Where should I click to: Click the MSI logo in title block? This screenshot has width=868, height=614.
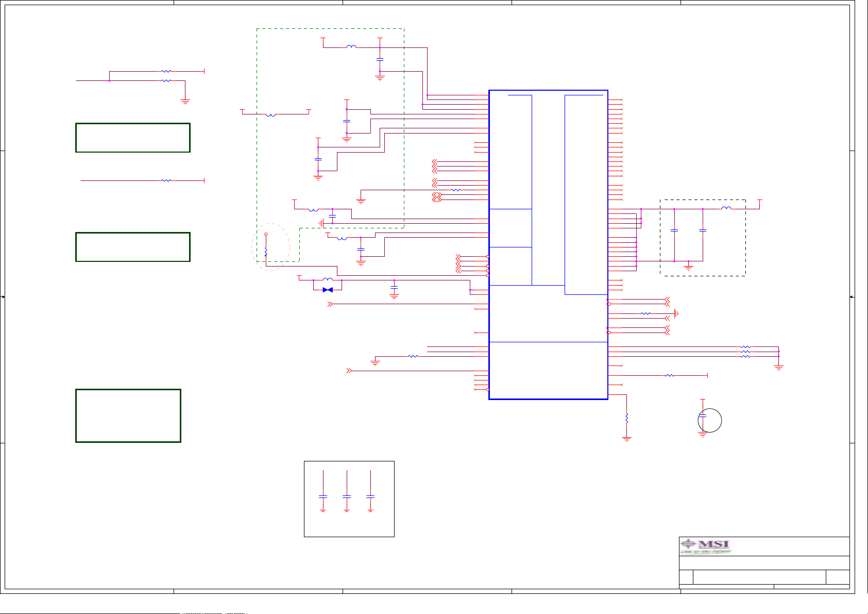click(x=705, y=546)
